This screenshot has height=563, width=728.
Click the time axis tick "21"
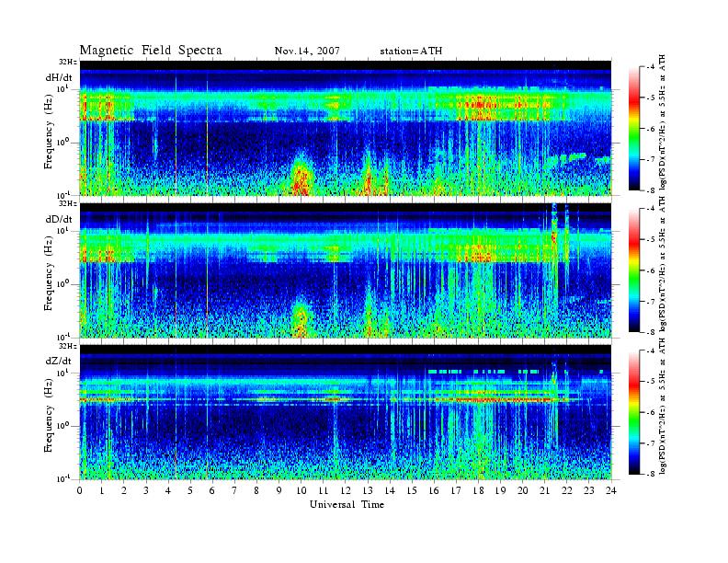pos(544,490)
